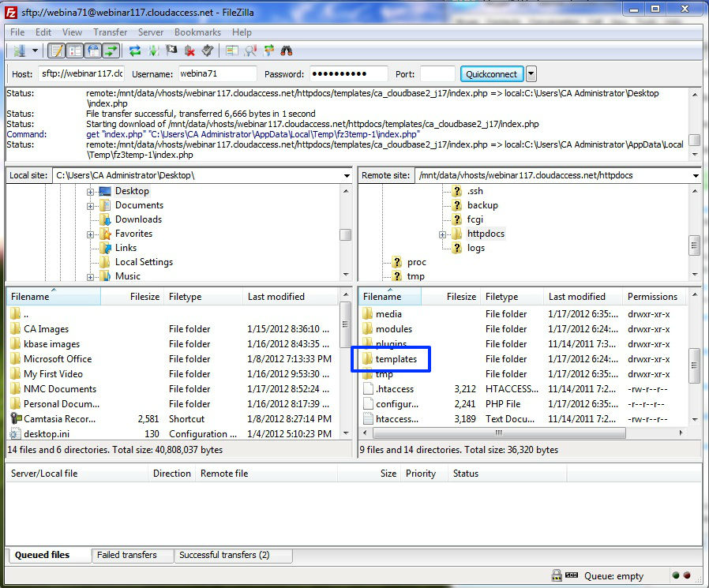709x588 pixels.
Task: Cancel the current operation via toolbar
Action: (171, 51)
